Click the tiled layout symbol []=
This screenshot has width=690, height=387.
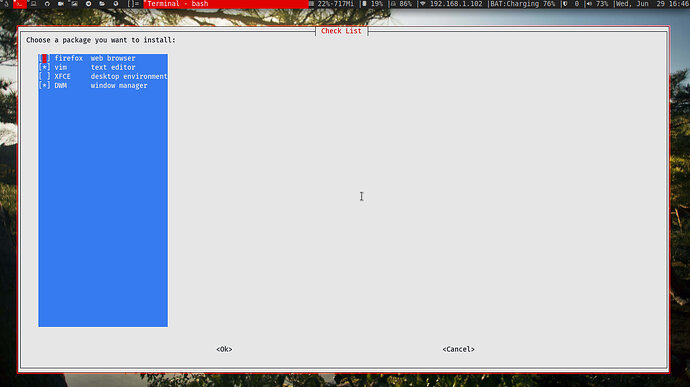click(x=133, y=4)
